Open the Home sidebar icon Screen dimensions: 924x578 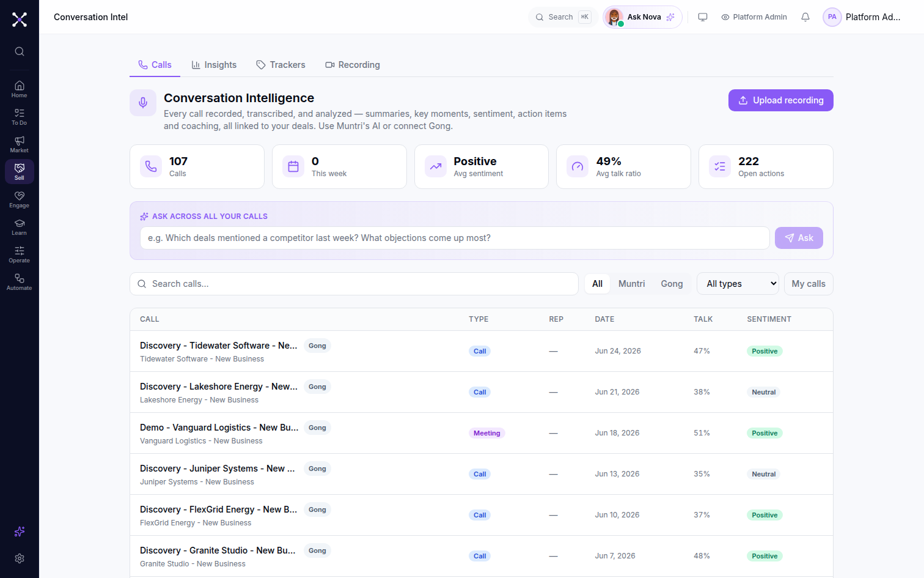coord(19,89)
